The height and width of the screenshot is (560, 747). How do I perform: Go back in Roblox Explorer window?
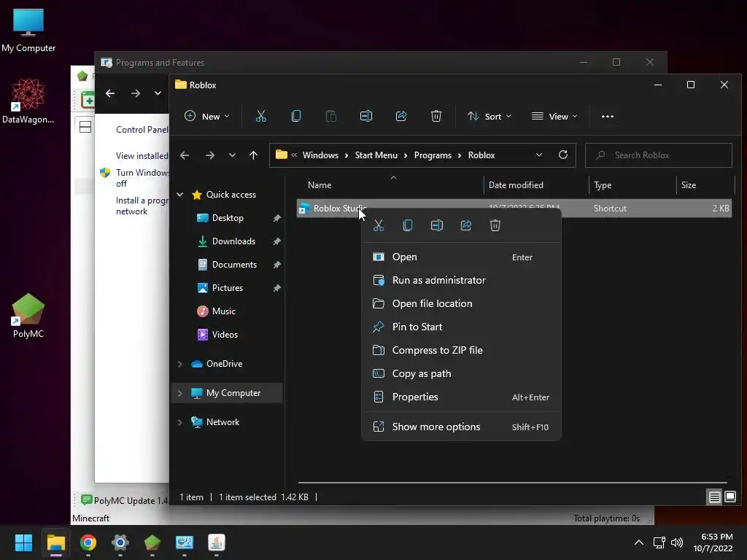pos(185,155)
